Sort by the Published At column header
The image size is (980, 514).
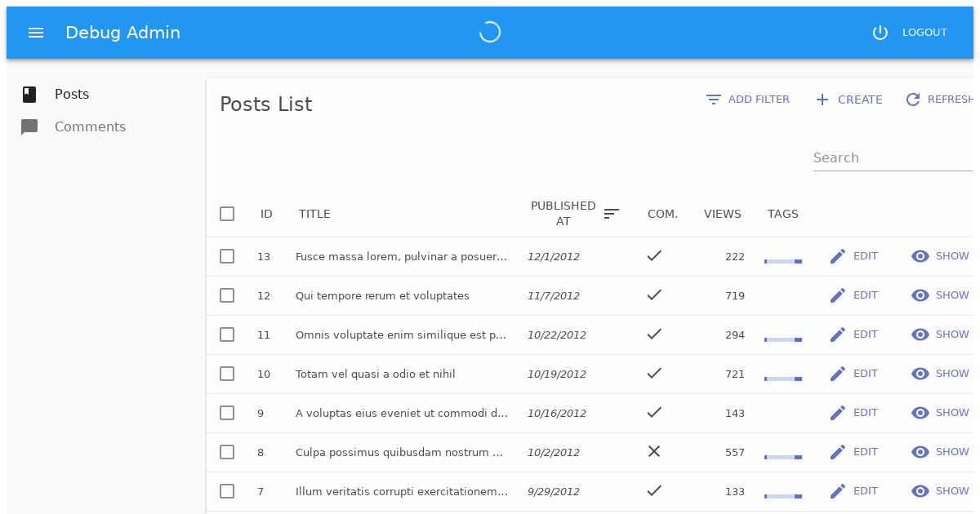(x=563, y=214)
